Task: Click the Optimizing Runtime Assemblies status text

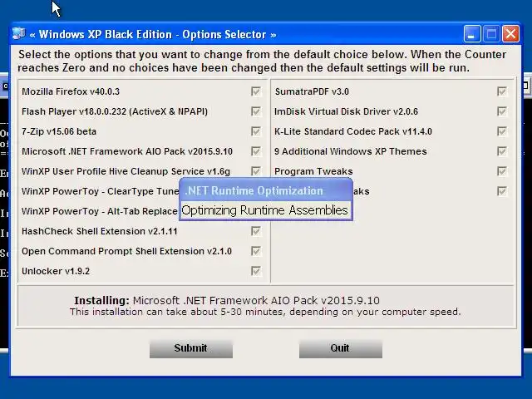Action: pyautogui.click(x=264, y=210)
